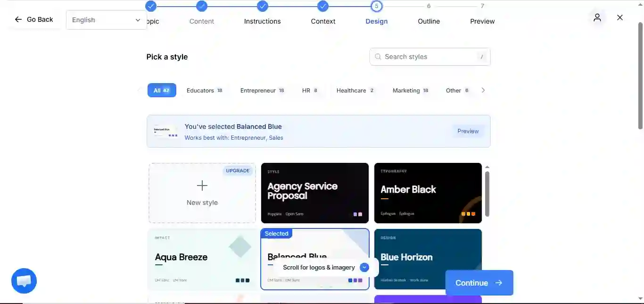Choose the Amber Black style
Image resolution: width=644 pixels, height=304 pixels.
click(x=428, y=193)
